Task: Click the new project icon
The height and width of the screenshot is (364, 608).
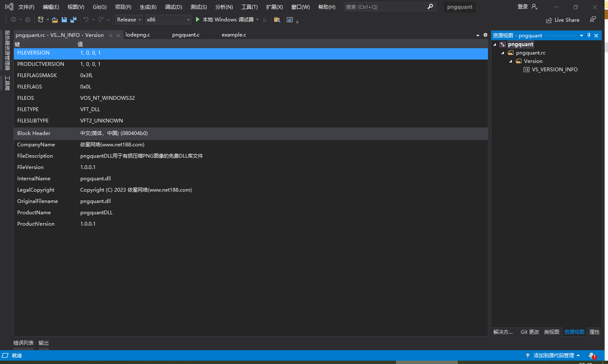Action: [40, 20]
